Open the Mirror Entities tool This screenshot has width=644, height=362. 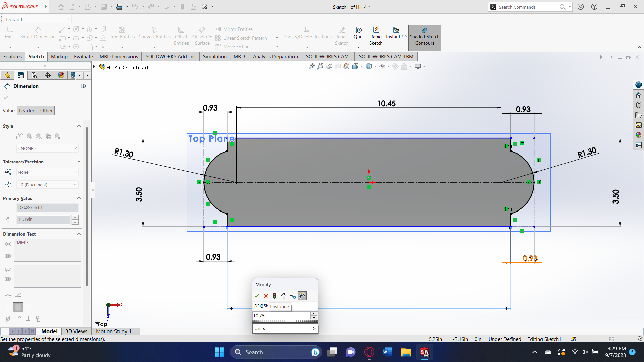(237, 29)
